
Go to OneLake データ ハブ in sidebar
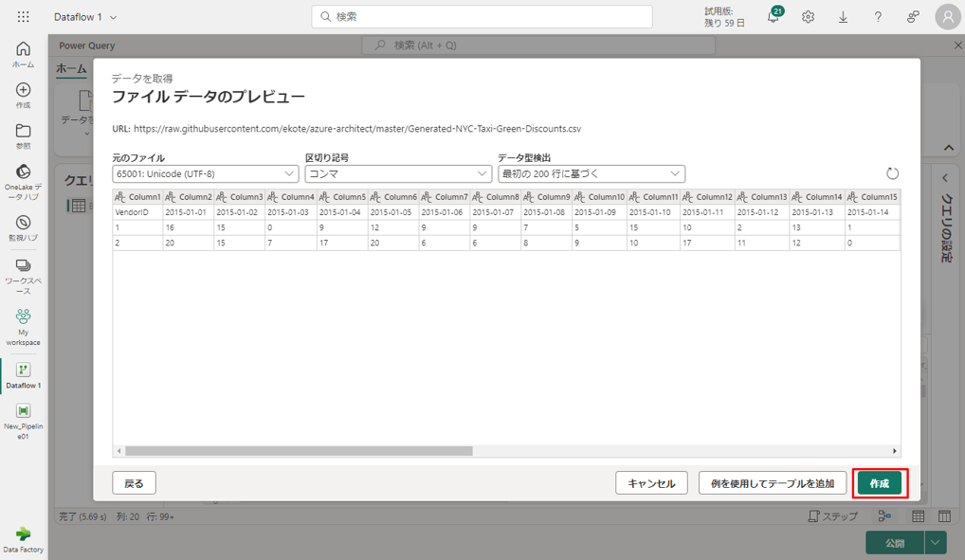(23, 178)
